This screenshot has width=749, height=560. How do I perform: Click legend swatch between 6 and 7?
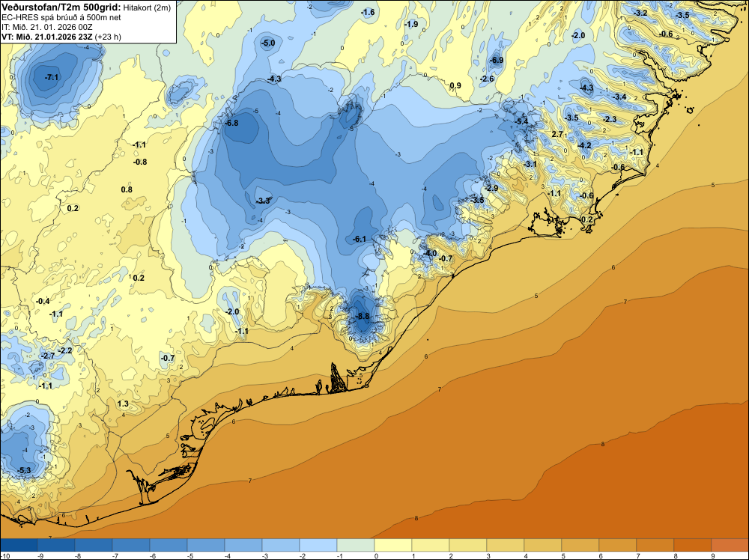pos(618,545)
